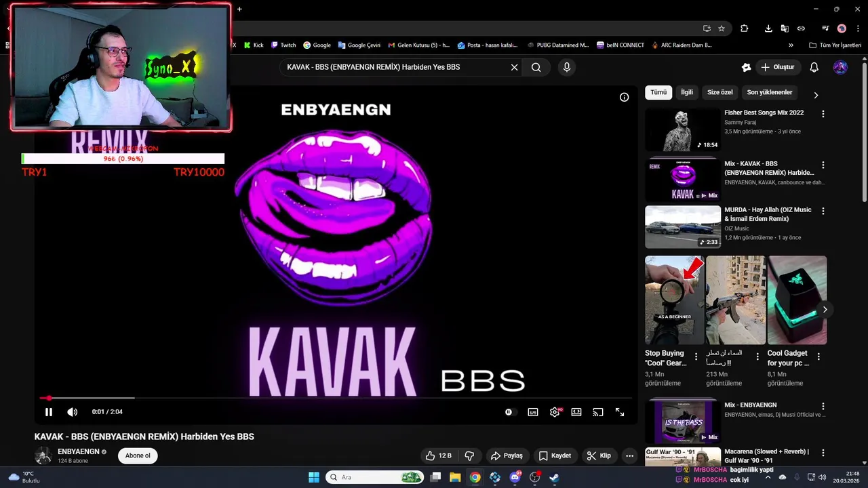
Task: Subscribe with Abone ol button
Action: coord(138,455)
